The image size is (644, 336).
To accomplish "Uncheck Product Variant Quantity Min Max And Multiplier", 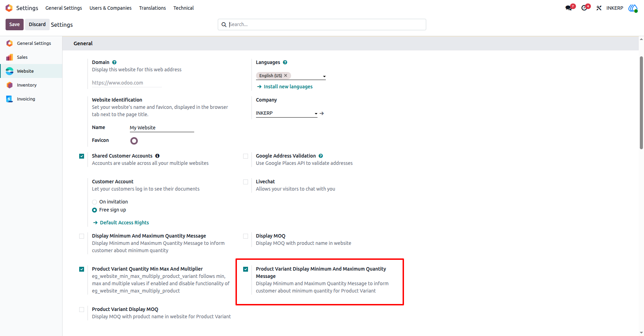I will pos(82,269).
